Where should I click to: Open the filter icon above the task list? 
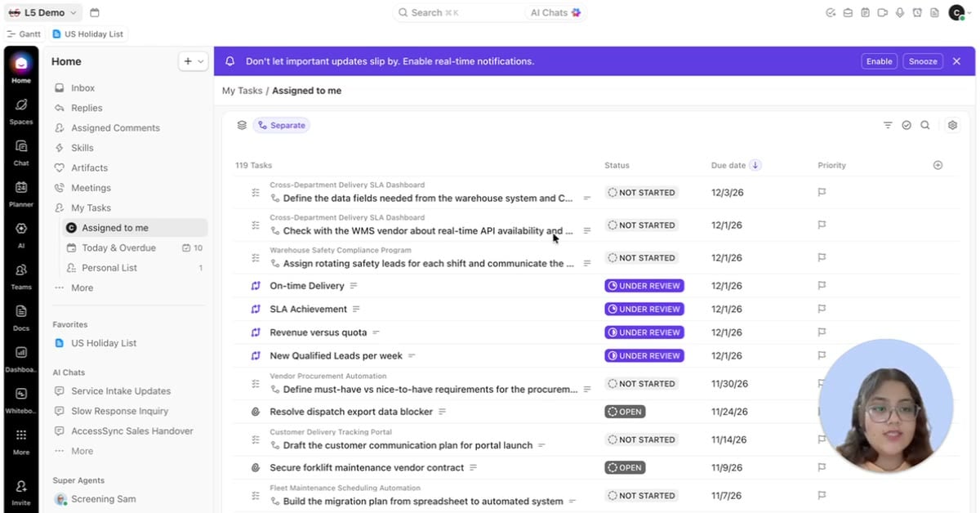click(x=888, y=125)
